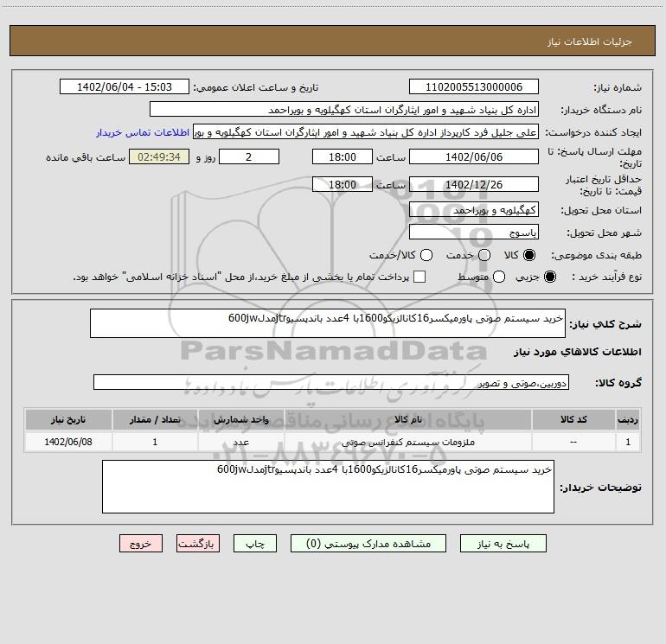This screenshot has width=666, height=644.
Task: Click the واحد شمارش column header
Action: [240, 419]
